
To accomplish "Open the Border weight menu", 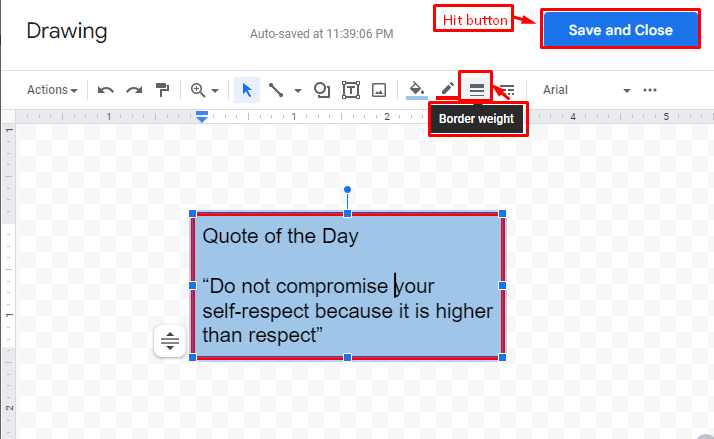I will tap(476, 90).
